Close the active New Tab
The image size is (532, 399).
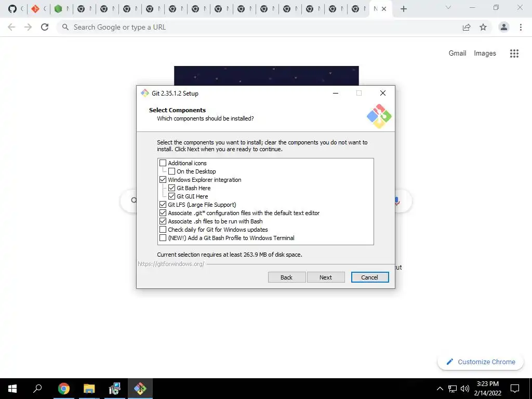click(x=384, y=9)
